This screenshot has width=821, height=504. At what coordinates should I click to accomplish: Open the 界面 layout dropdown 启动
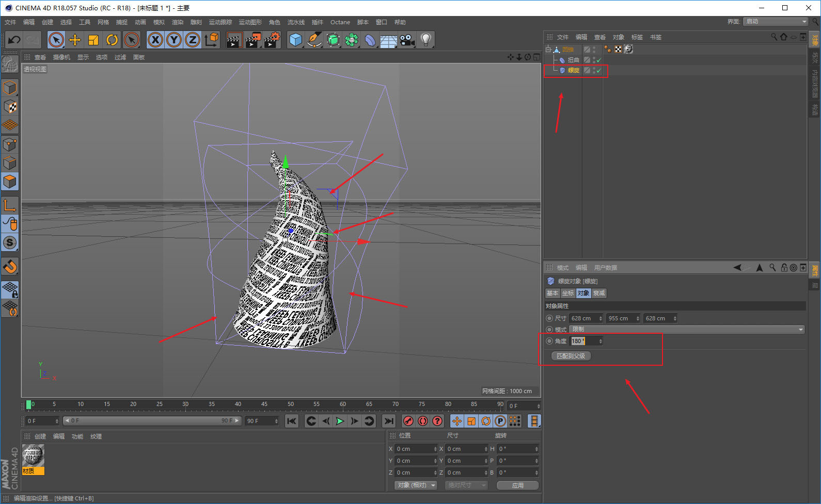click(776, 21)
